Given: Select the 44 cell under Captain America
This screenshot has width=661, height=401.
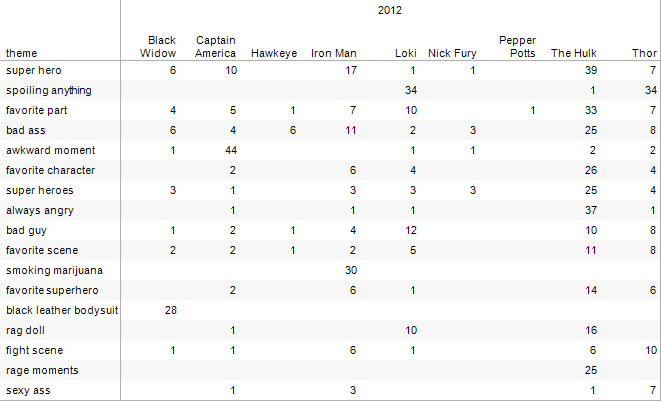Looking at the screenshot, I should click(231, 150).
